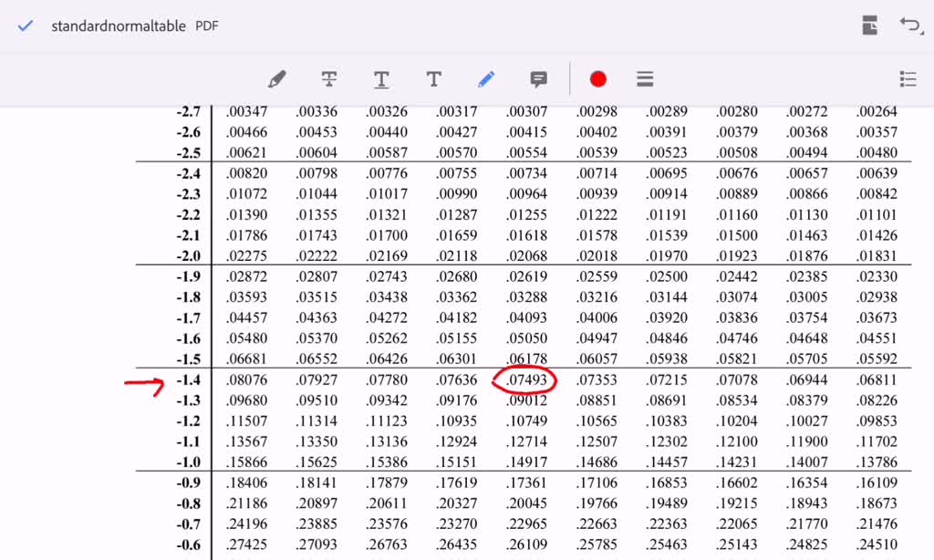Tap the value .02500
This screenshot has height=560, width=934.
pos(667,276)
